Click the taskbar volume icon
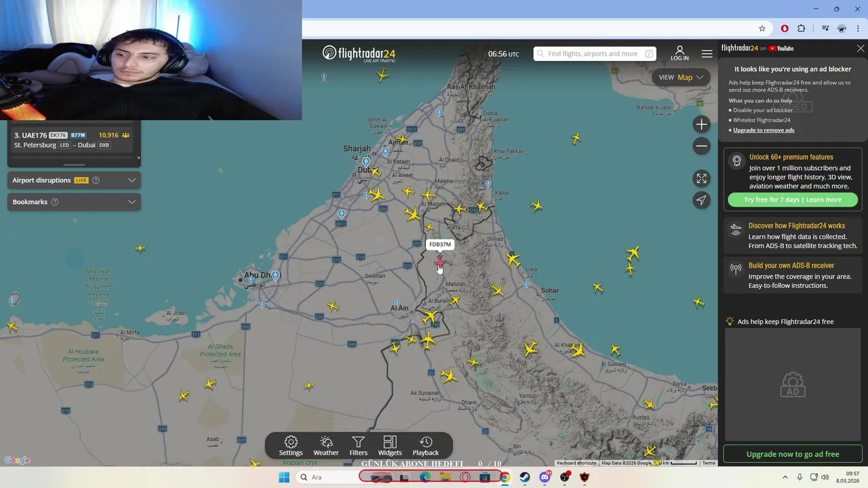Viewport: 868px width, 488px height. point(825,477)
